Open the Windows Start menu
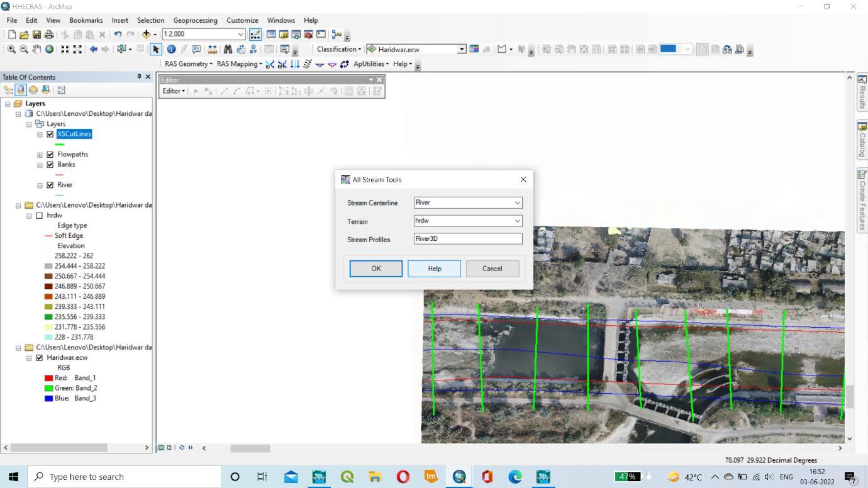The width and height of the screenshot is (868, 488). (x=14, y=477)
